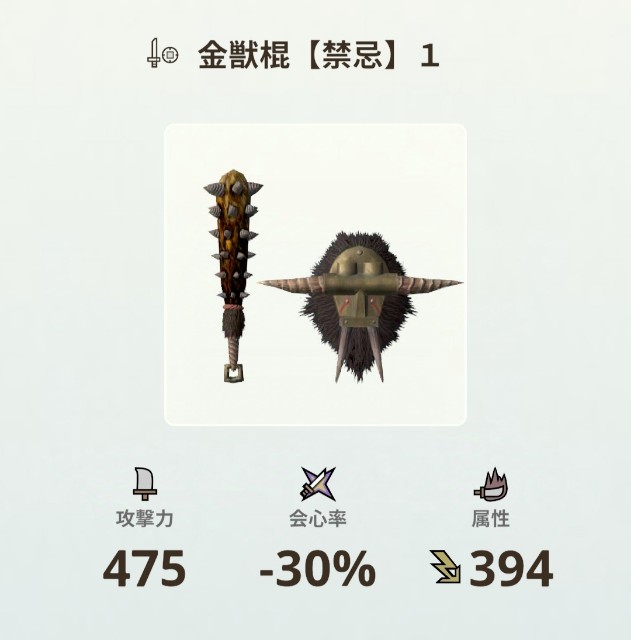This screenshot has height=640, width=631.
Task: Select the attack power blade icon
Action: [144, 484]
